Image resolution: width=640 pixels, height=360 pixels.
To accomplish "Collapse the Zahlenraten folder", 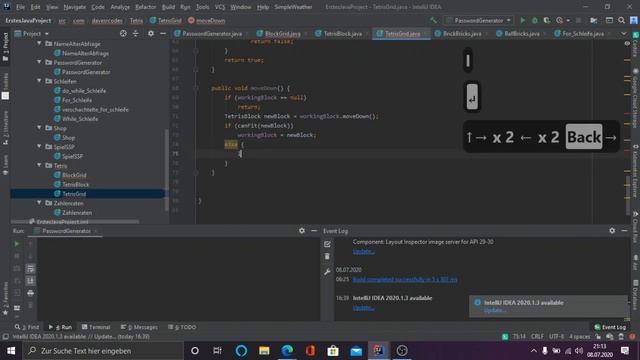I will (x=39, y=203).
